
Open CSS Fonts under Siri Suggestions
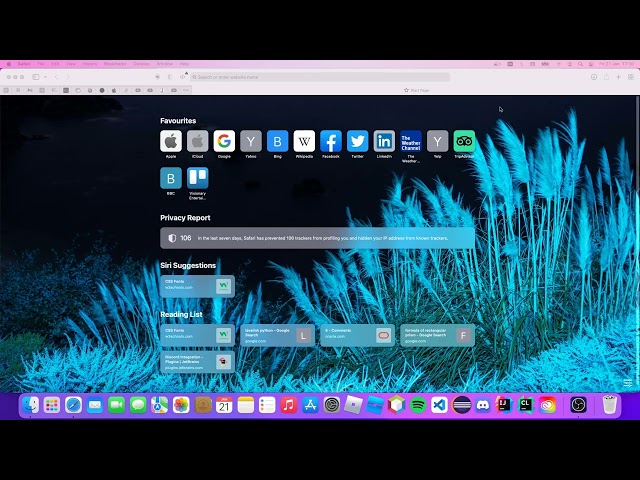198,286
